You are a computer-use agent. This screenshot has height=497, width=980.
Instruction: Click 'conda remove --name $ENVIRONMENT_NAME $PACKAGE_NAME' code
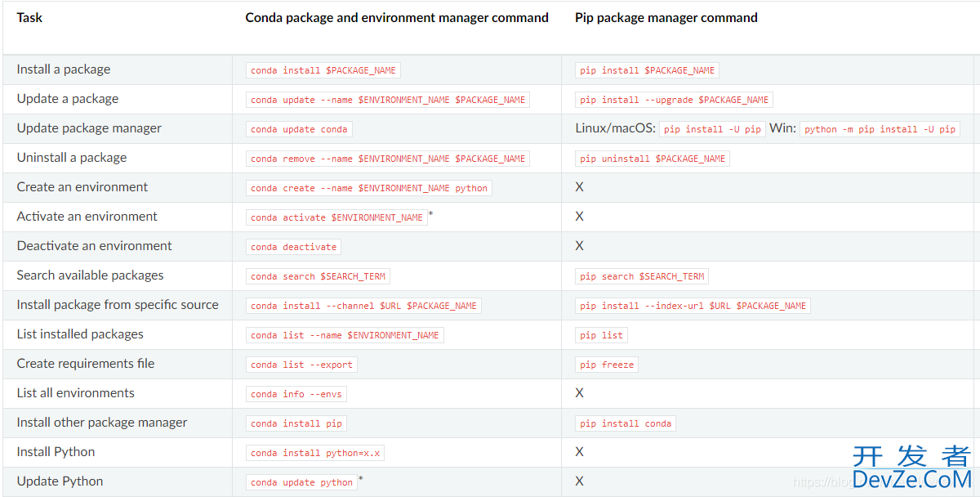click(x=388, y=159)
